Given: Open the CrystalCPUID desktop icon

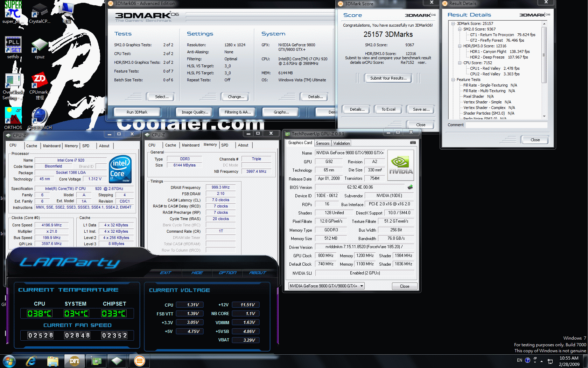Looking at the screenshot, I should (x=40, y=13).
